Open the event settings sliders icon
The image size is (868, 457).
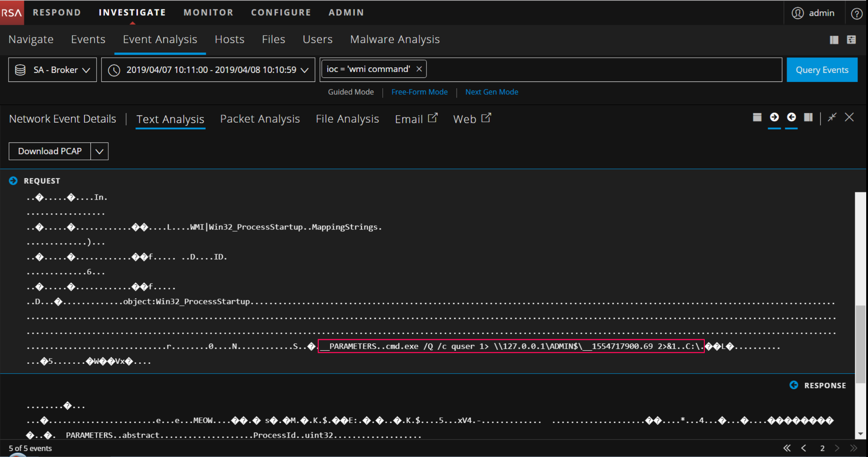point(851,40)
